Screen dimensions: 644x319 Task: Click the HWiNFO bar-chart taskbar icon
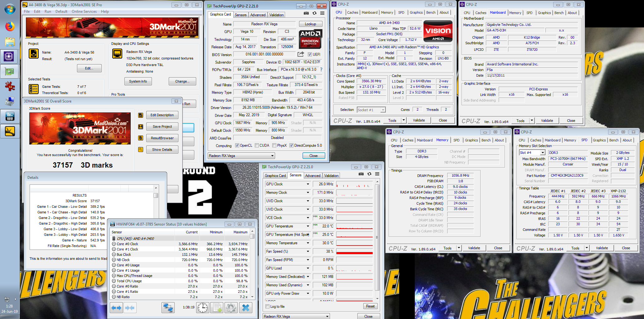(x=10, y=116)
